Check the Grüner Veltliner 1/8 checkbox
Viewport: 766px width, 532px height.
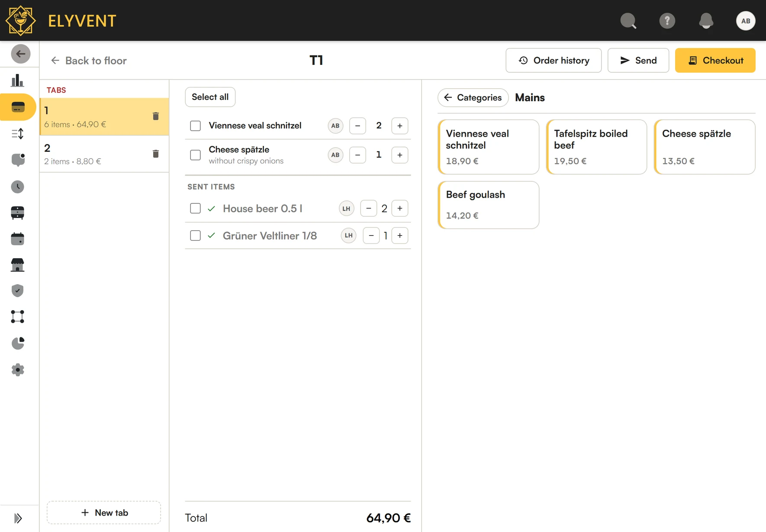tap(195, 236)
